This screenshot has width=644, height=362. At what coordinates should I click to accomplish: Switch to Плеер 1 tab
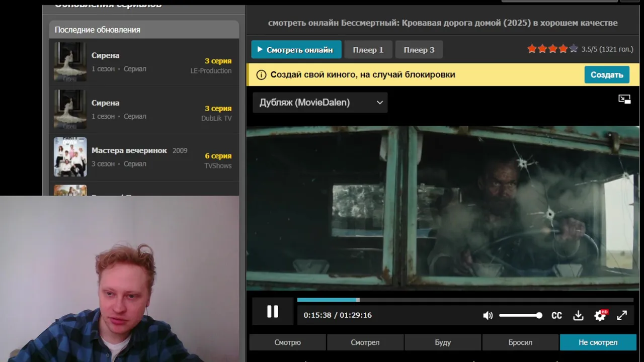coord(368,50)
